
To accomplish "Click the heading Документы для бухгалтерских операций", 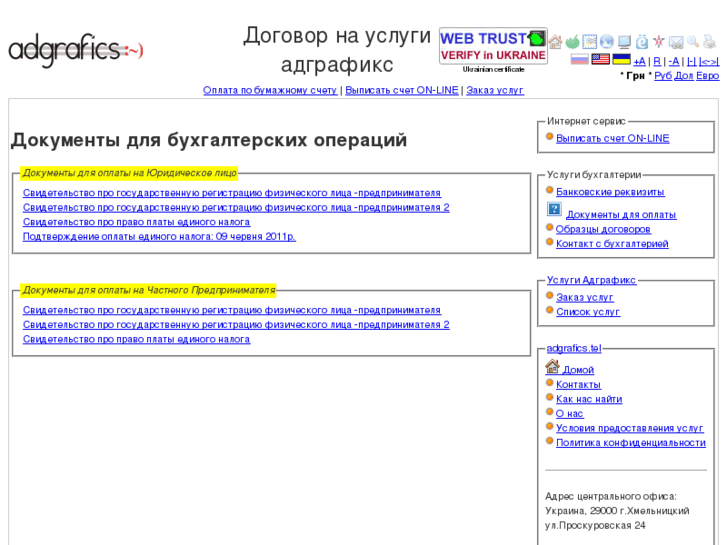I will [x=209, y=140].
